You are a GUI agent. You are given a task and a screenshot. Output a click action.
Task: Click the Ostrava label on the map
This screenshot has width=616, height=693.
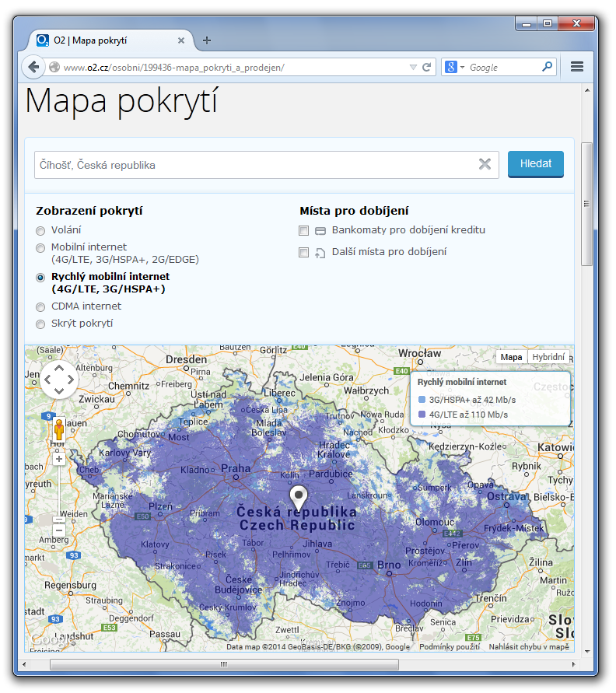[x=507, y=497]
